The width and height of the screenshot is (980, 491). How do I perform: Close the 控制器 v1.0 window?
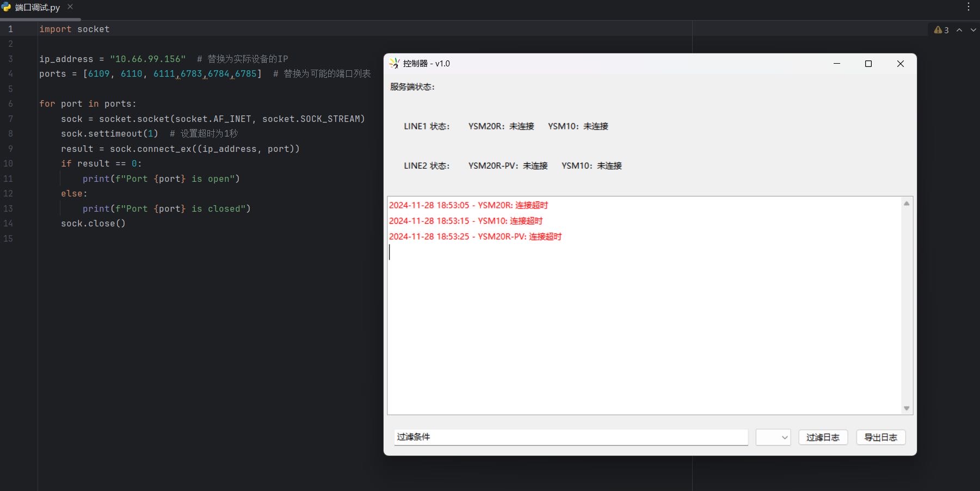[x=900, y=64]
